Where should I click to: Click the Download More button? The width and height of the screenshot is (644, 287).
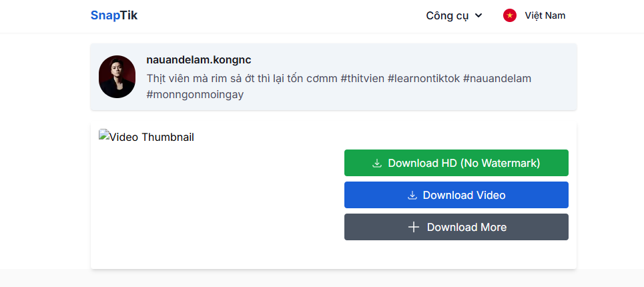pyautogui.click(x=456, y=227)
